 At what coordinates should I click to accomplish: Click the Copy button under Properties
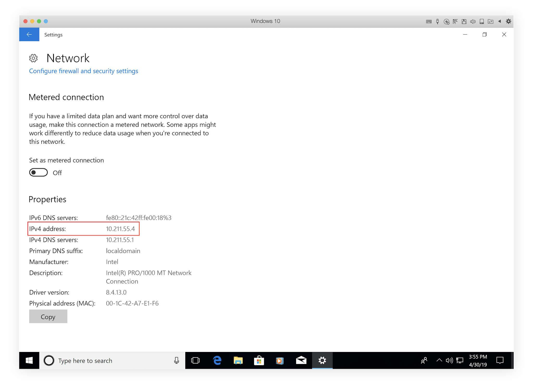coord(48,317)
